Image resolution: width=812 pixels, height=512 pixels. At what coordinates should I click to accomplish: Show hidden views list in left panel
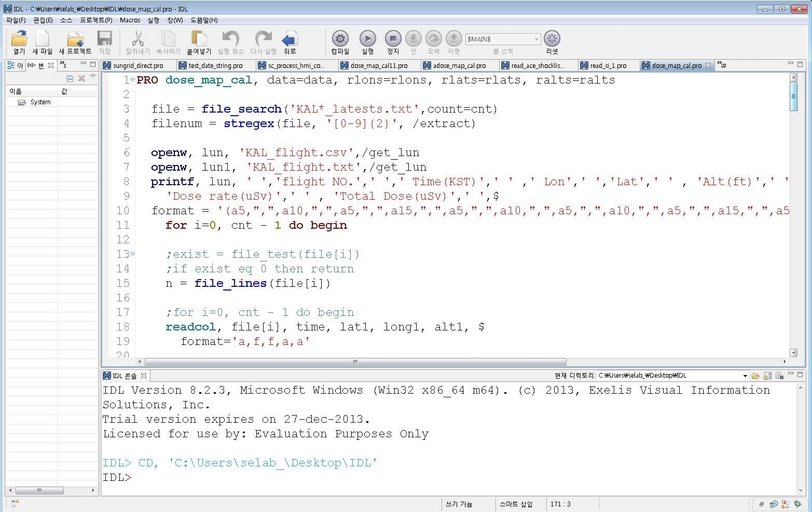pyautogui.click(x=63, y=65)
